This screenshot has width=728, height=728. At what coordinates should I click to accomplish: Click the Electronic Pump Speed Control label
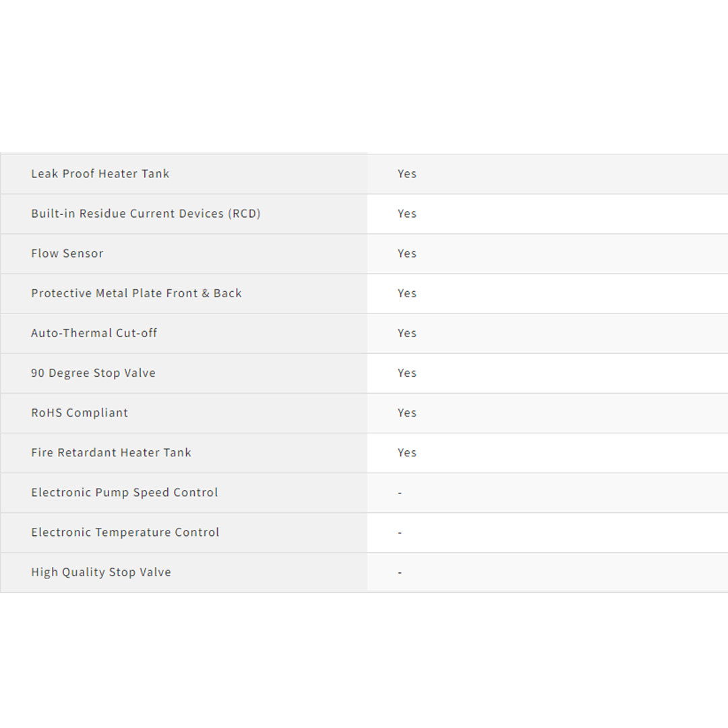coord(125,492)
